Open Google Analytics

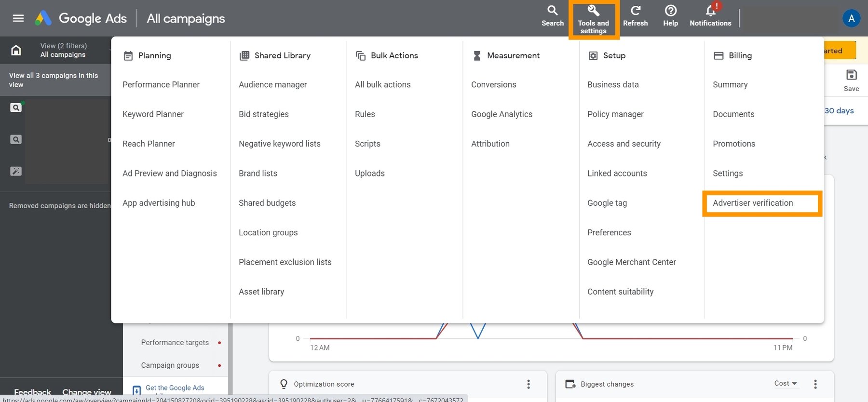pos(502,114)
